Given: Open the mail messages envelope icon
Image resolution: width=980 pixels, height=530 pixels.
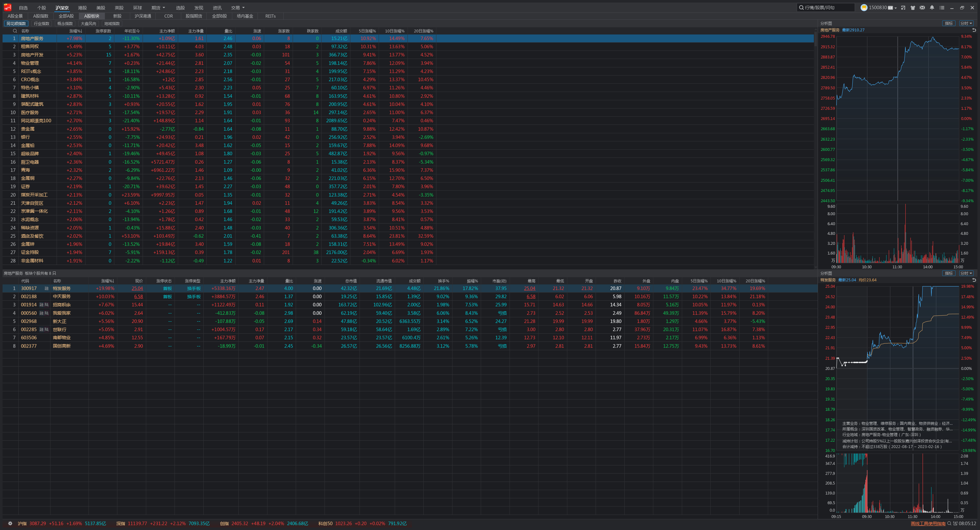Looking at the screenshot, I should 922,8.
